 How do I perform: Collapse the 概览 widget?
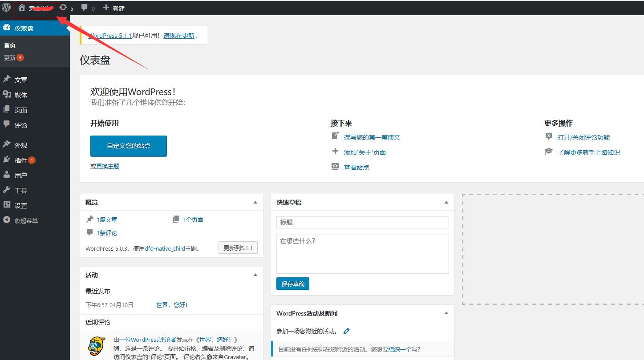[255, 202]
